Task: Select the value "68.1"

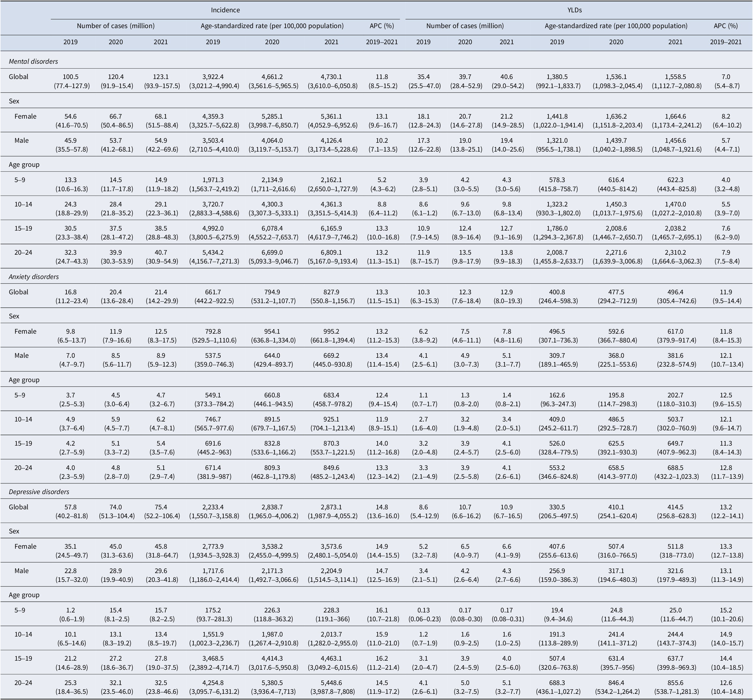Action: [x=161, y=116]
